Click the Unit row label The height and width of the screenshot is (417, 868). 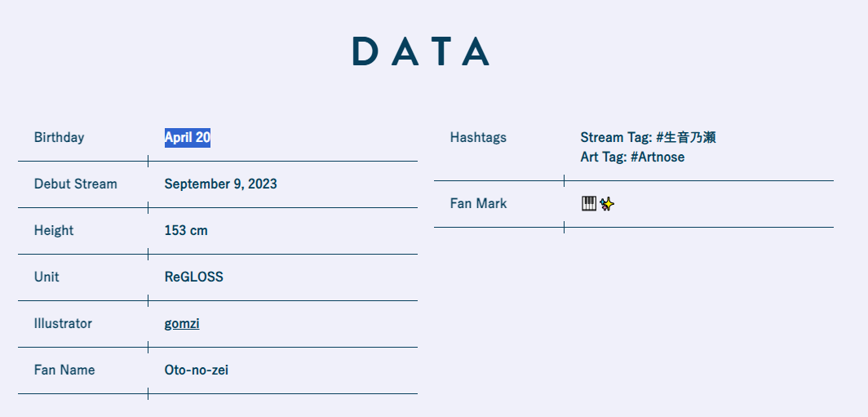point(46,277)
